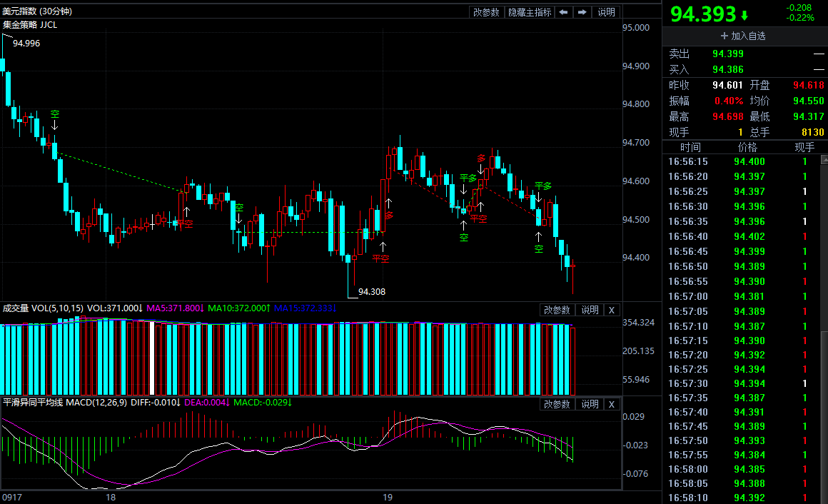Image resolution: width=828 pixels, height=504 pixels.
Task: Click the 最高 value 94.698
Action: click(x=727, y=117)
